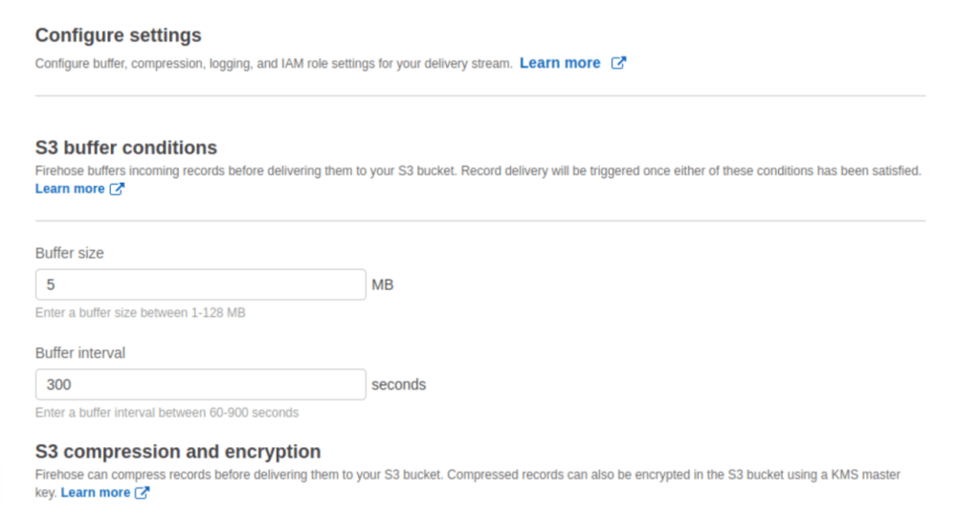Click the seconds unit label

[x=399, y=385]
